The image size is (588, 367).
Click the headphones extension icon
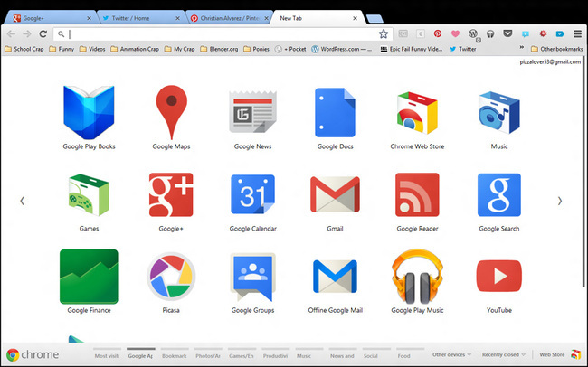click(x=490, y=34)
